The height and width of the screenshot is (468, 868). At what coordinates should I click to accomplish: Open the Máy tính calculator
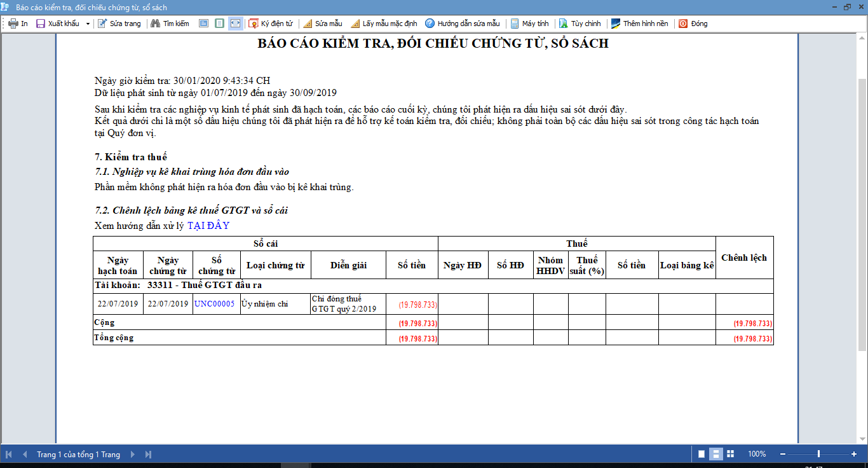[529, 24]
